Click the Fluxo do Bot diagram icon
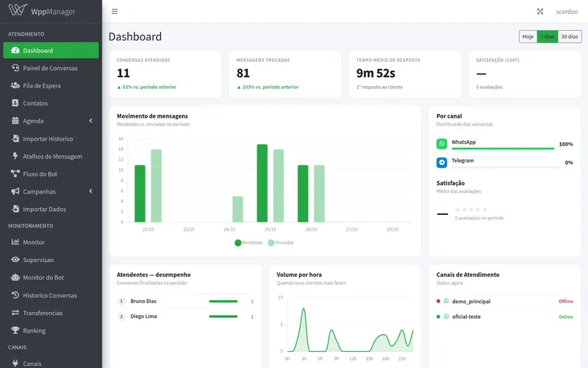 click(15, 174)
